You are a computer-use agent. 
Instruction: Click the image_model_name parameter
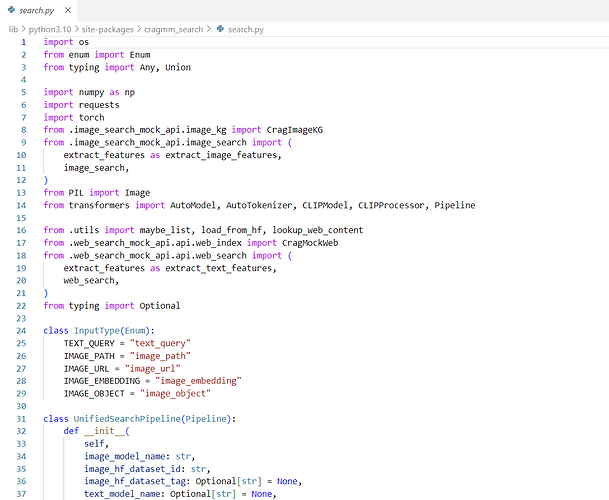125,456
